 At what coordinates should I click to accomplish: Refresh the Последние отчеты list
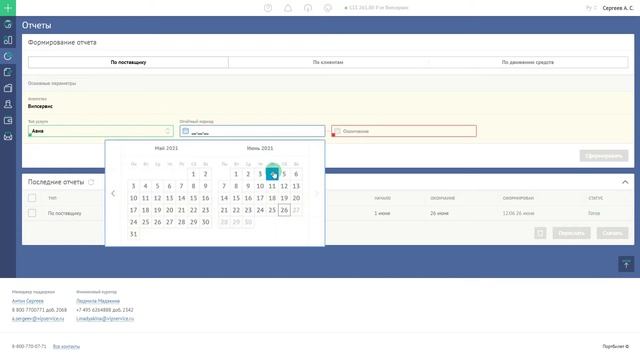click(x=91, y=182)
